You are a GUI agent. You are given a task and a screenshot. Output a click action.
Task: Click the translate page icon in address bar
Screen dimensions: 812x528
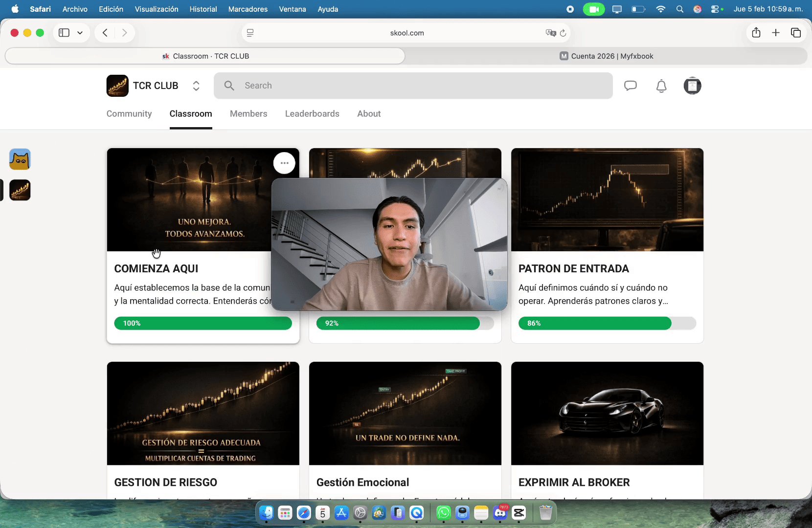tap(550, 33)
